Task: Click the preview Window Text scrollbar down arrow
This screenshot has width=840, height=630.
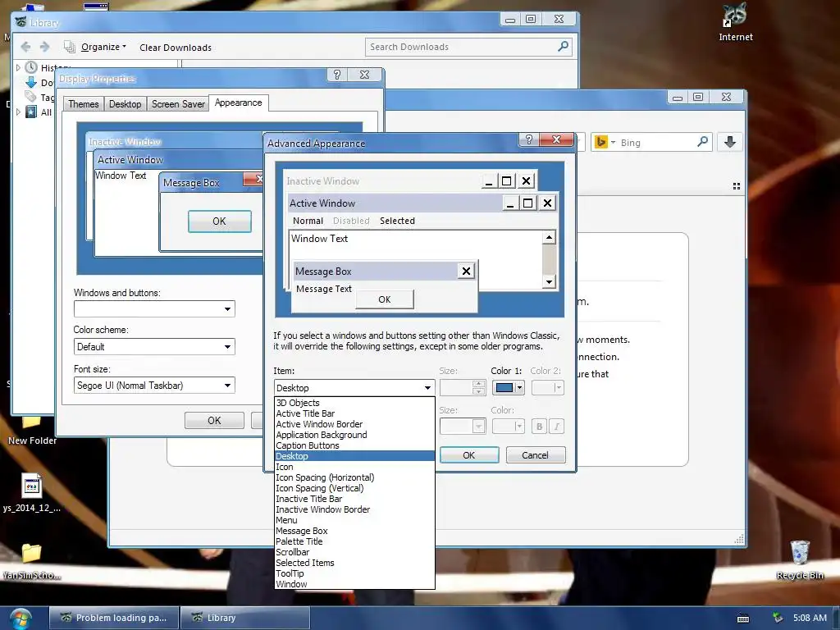Action: click(549, 282)
